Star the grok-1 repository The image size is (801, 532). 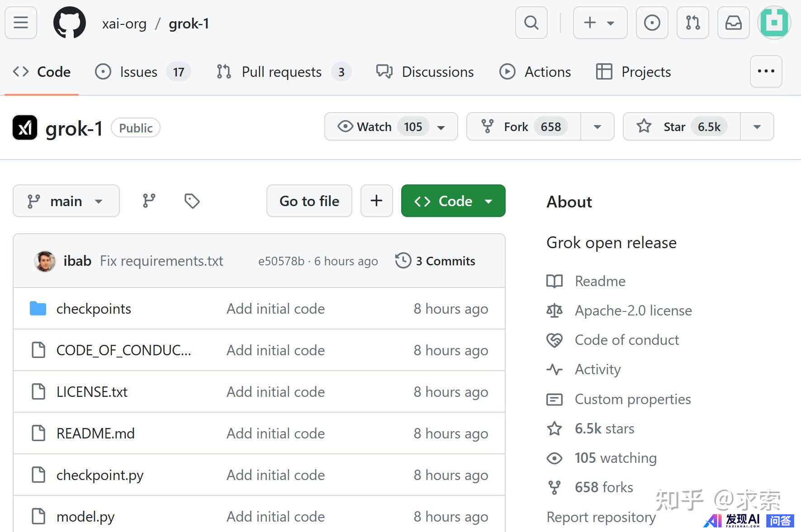click(x=682, y=127)
